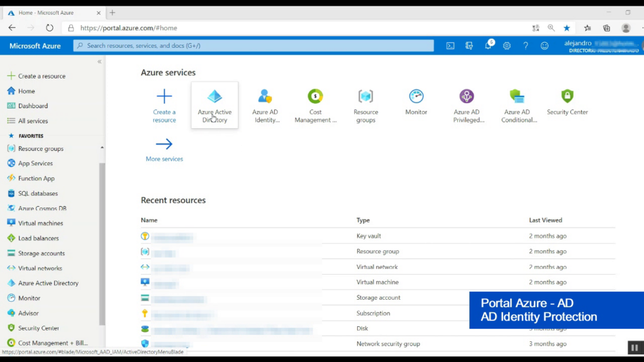This screenshot has height=362, width=644.
Task: Open Azure Active Directory in sidebar
Action: [49, 283]
